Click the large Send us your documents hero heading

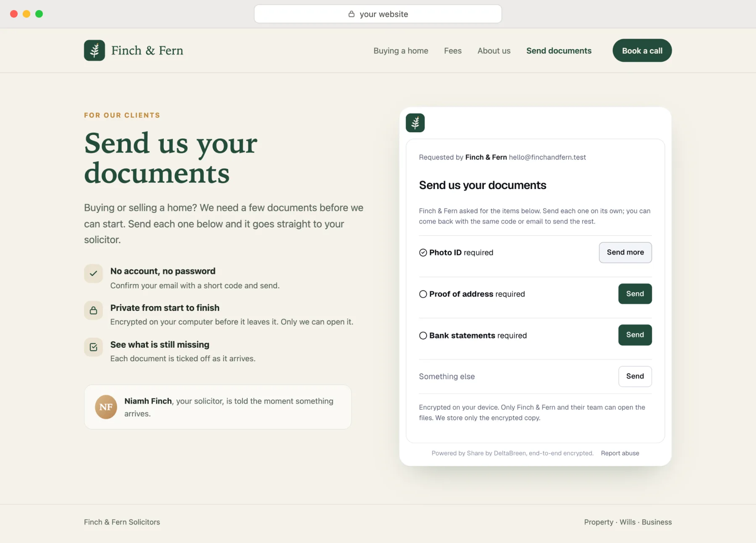point(171,158)
